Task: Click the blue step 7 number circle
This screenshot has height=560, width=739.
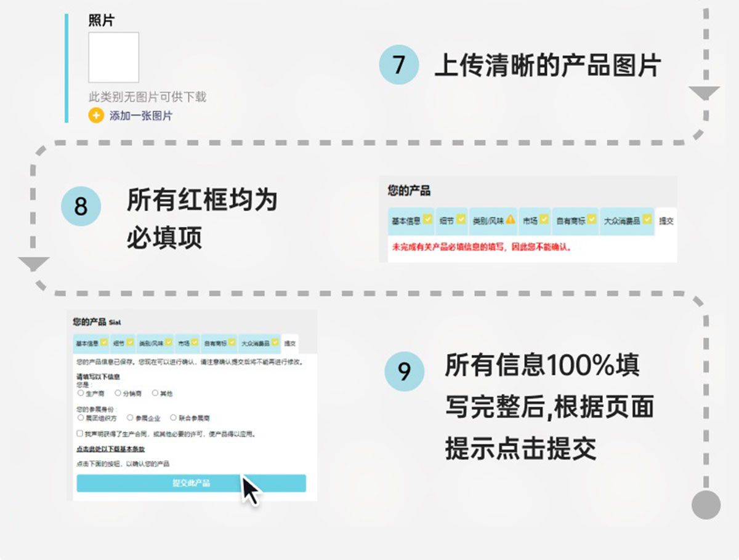Action: point(398,64)
